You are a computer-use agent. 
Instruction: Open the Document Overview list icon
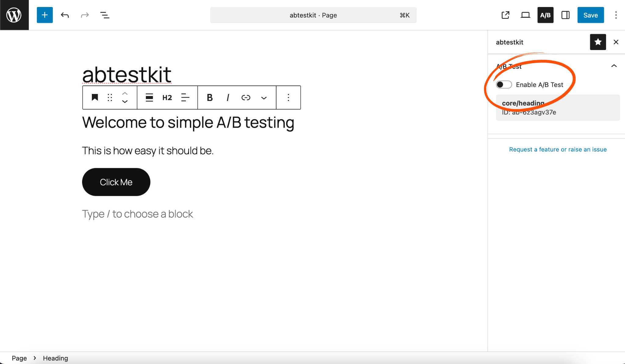pos(105,15)
